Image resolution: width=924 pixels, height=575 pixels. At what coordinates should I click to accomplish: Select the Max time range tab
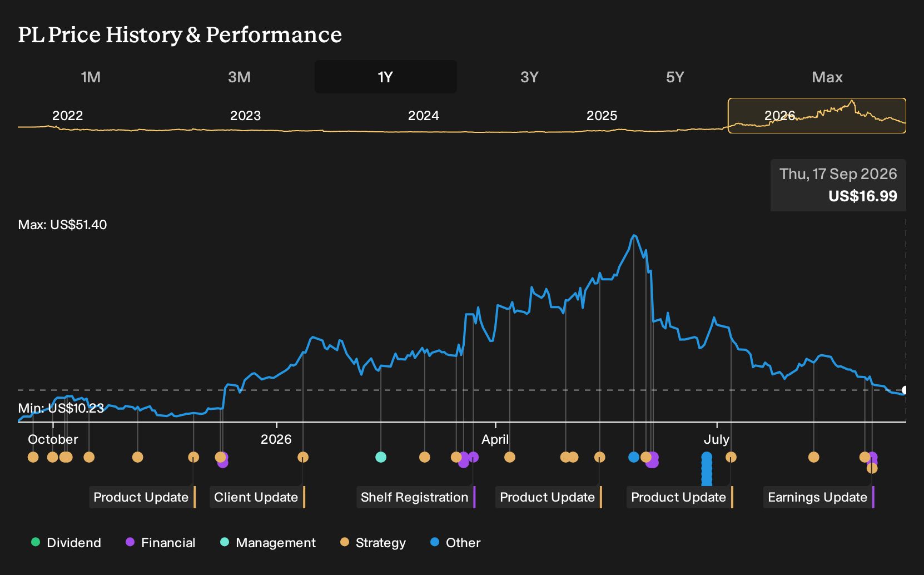(x=827, y=77)
